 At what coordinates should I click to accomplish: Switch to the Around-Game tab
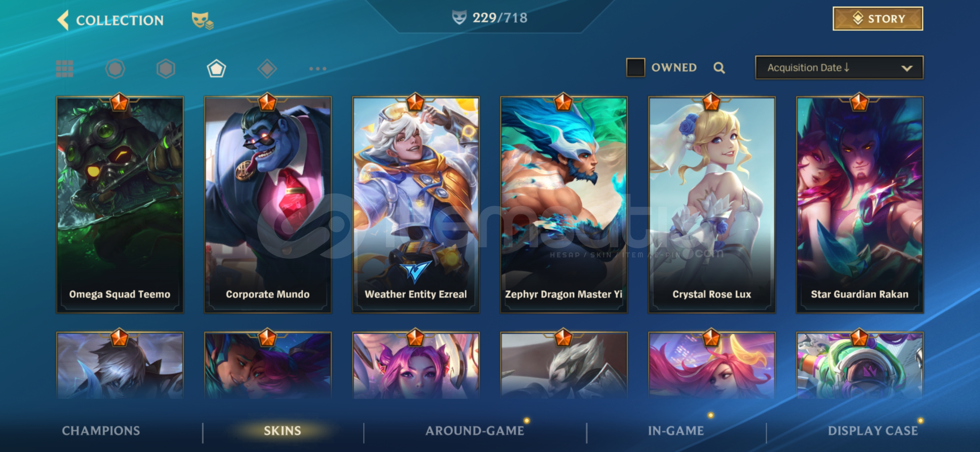point(475,431)
